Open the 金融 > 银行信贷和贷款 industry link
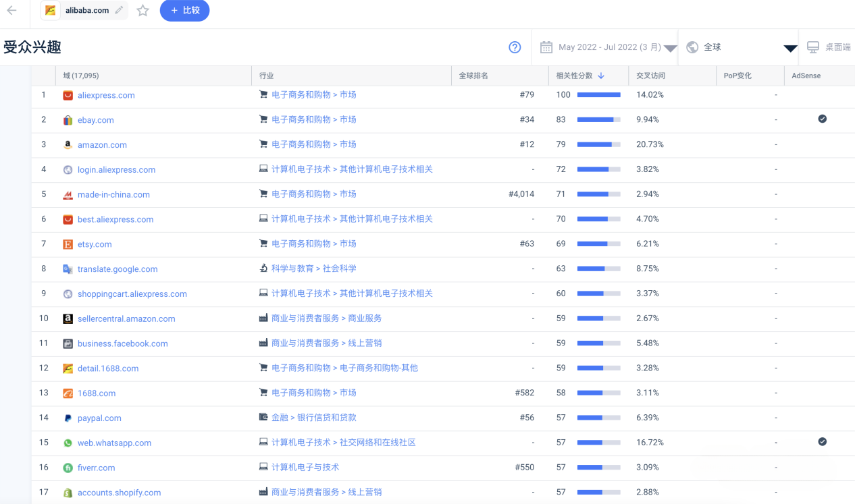The width and height of the screenshot is (855, 504). pos(314,418)
